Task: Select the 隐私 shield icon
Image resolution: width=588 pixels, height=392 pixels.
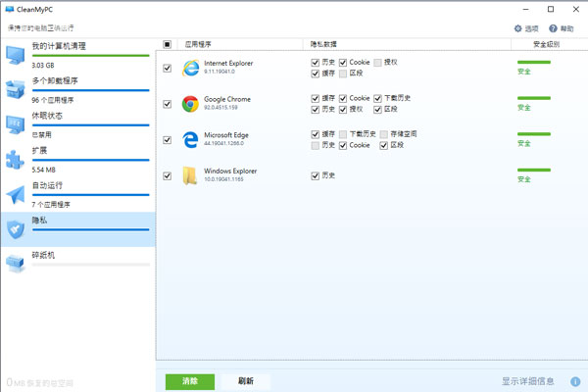Action: 16,229
